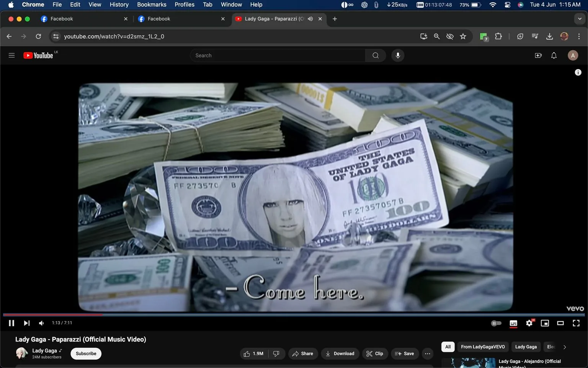Select the voice search microphone
This screenshot has height=368, width=588.
(398, 55)
